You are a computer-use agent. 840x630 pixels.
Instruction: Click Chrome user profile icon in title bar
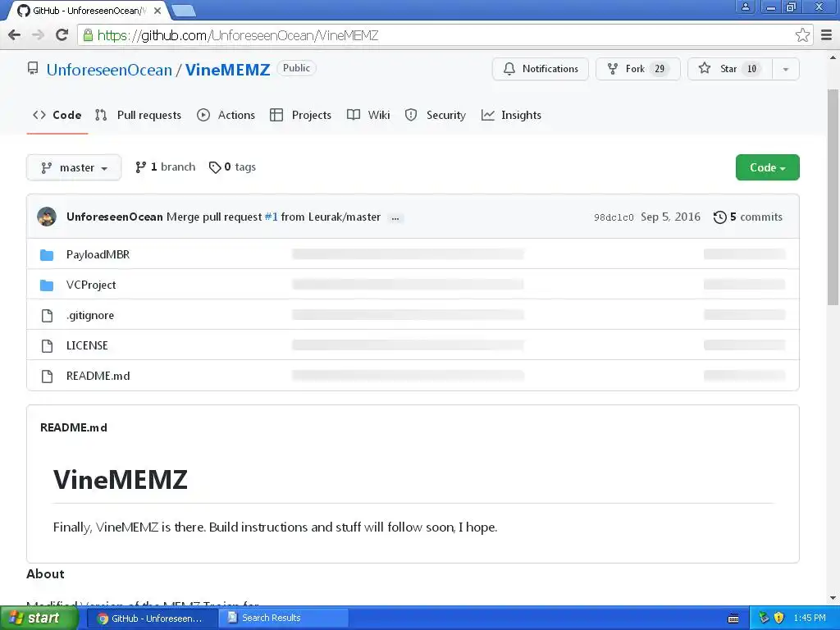coord(745,7)
